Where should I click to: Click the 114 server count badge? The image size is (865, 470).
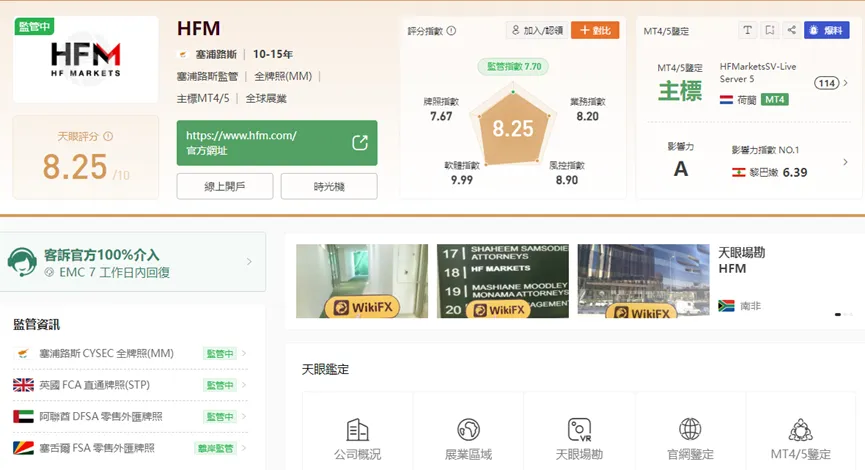tap(826, 83)
